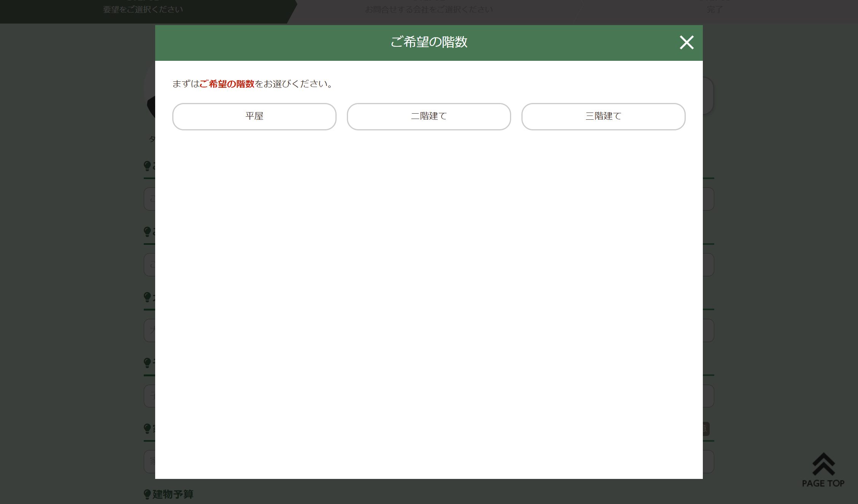Click the lightbulb icon beside 建物予算

pos(147,494)
